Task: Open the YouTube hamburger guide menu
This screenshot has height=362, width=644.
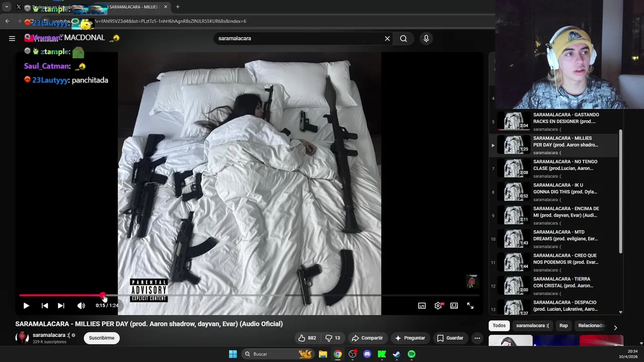Action: click(12, 38)
